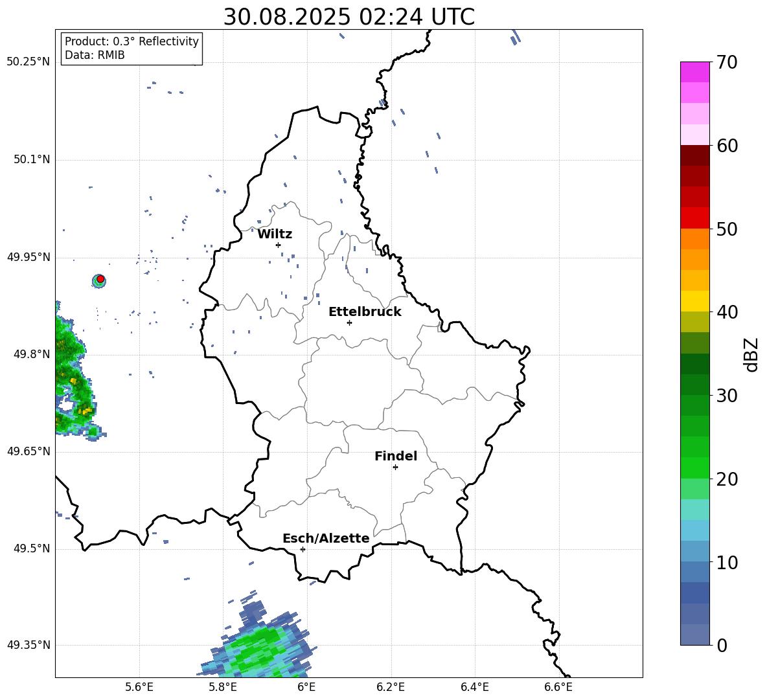Pick the dark red swatch just below 60
Image resolution: width=767 pixels, height=700 pixels.
pyautogui.click(x=694, y=156)
